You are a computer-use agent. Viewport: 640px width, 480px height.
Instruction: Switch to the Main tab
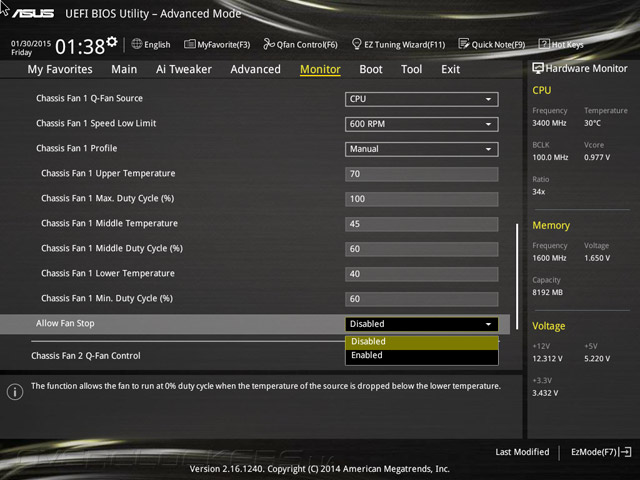(124, 69)
